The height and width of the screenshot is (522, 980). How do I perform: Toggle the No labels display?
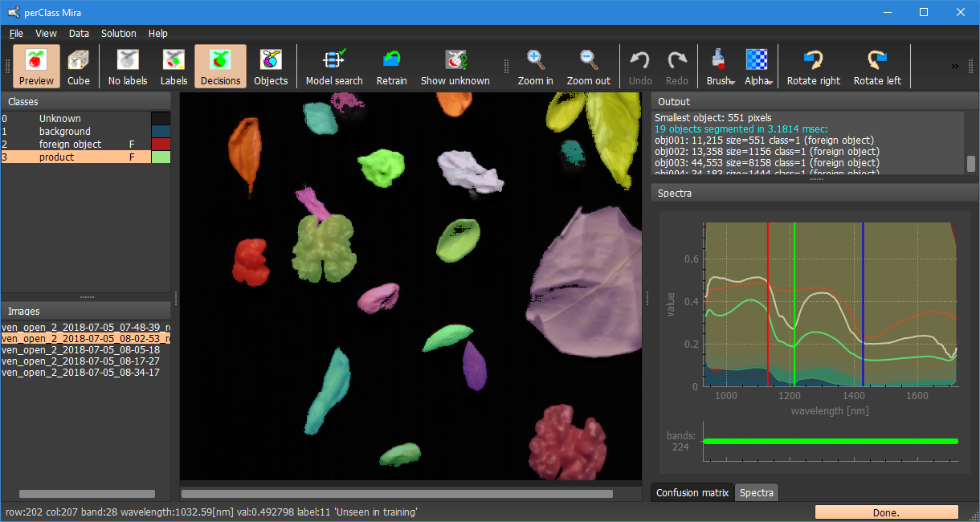click(x=127, y=66)
